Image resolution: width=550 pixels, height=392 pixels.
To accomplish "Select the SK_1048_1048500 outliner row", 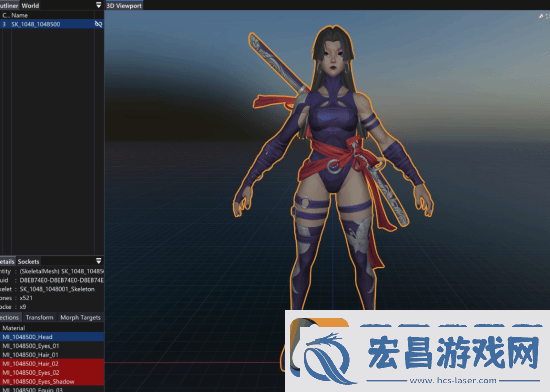I will click(x=52, y=24).
